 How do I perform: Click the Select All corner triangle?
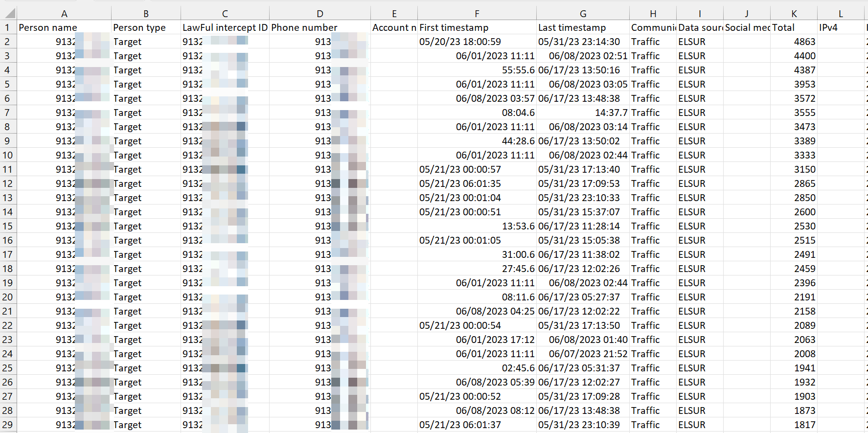pos(9,13)
